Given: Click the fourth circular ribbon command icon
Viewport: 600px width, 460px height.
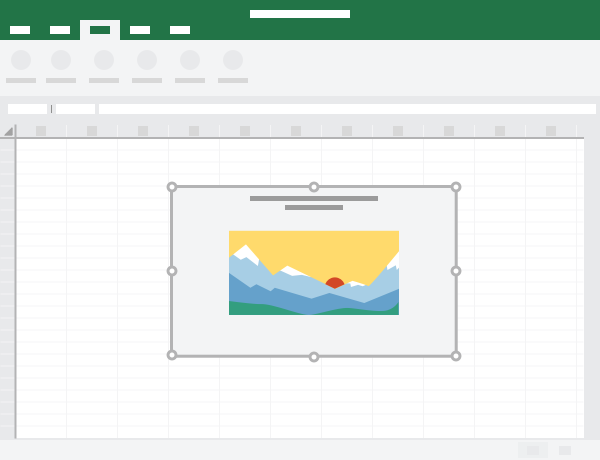Looking at the screenshot, I should 147,60.
